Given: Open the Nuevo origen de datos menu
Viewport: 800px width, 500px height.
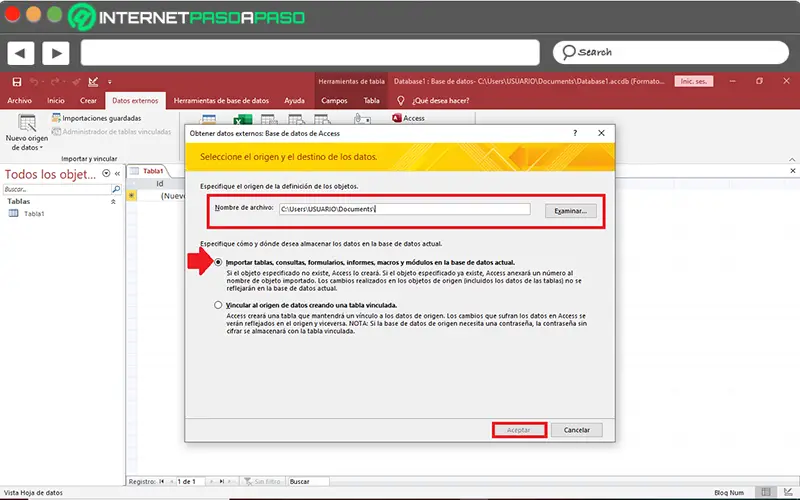Looking at the screenshot, I should pyautogui.click(x=27, y=133).
